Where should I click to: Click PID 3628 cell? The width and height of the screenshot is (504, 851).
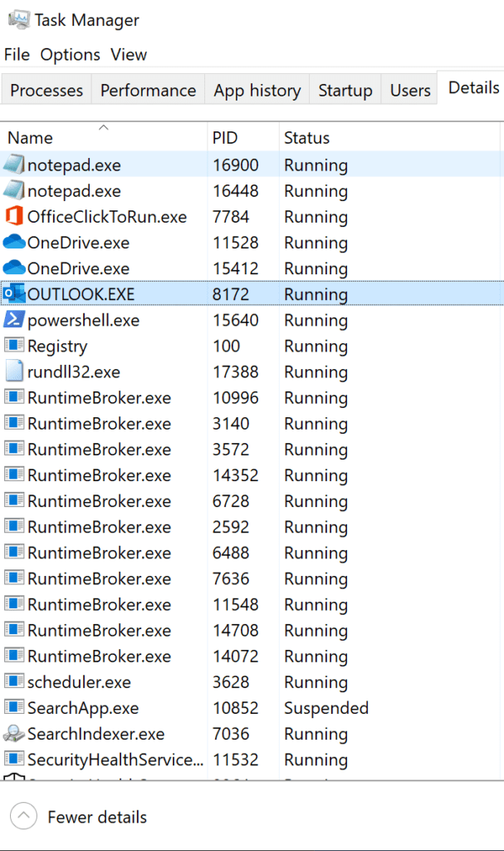(x=231, y=682)
